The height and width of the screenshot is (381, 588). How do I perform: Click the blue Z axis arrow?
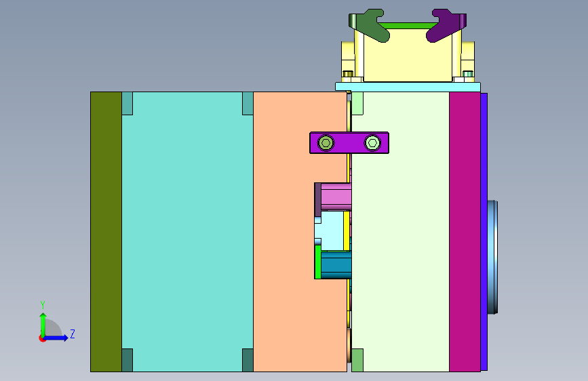click(x=57, y=338)
